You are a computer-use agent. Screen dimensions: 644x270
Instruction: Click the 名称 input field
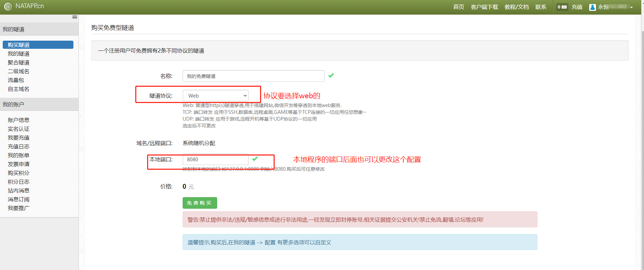254,76
